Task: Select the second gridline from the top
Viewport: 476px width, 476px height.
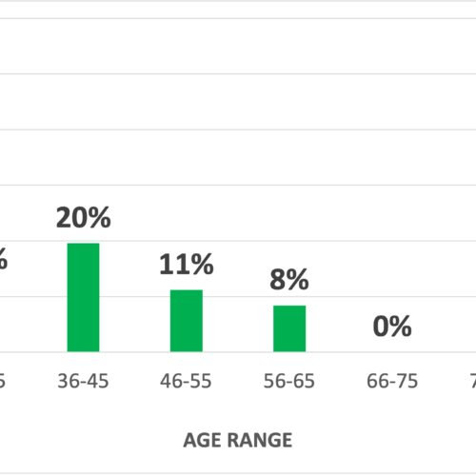Action: 238,74
